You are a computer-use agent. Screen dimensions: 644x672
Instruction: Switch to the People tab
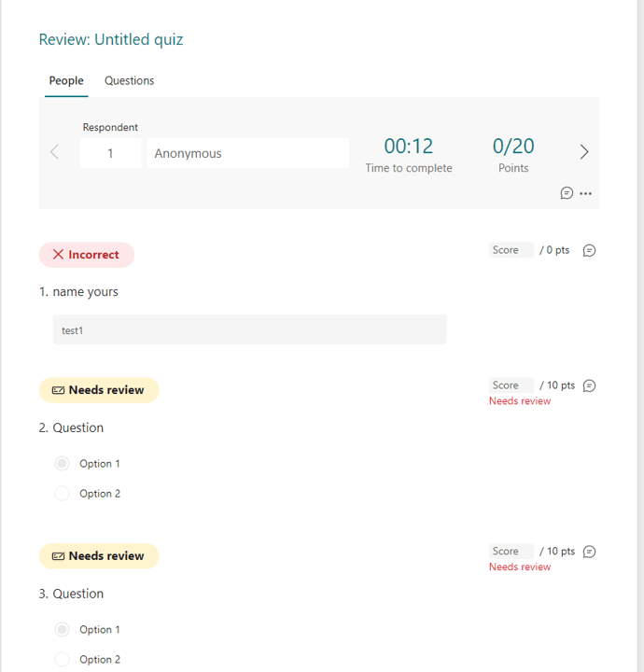coord(66,80)
